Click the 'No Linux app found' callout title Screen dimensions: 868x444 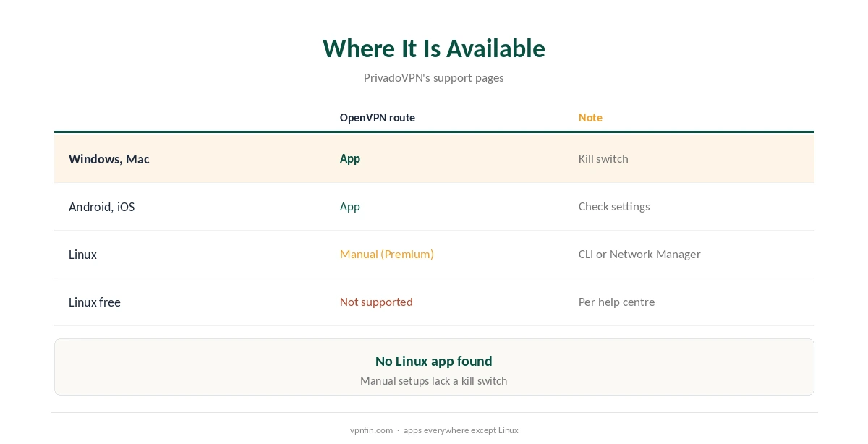point(434,361)
